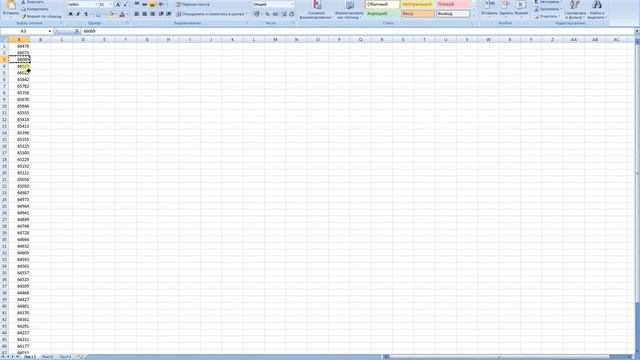Open the Fill (Заполнить) dropdown
Screen dimensions: 640x360
pyautogui.click(x=548, y=9)
